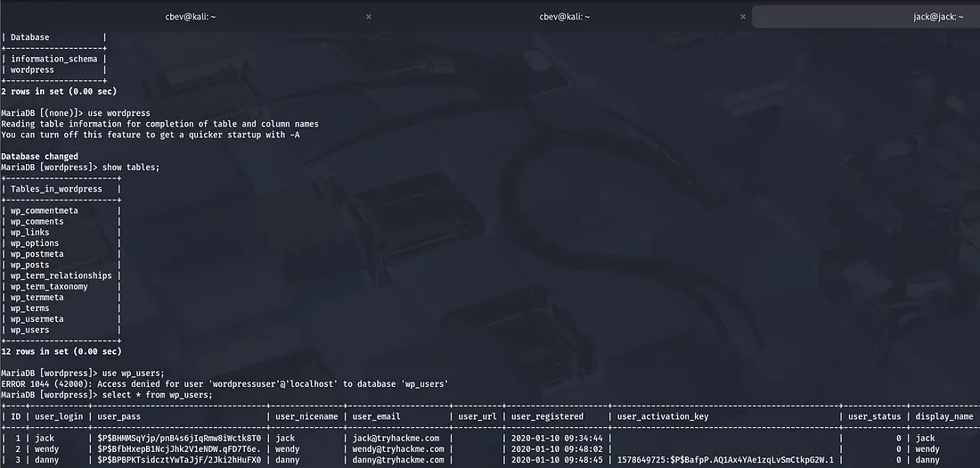The height and width of the screenshot is (468, 980).
Task: Switch to the middle cbev@kali tab
Action: tap(564, 16)
